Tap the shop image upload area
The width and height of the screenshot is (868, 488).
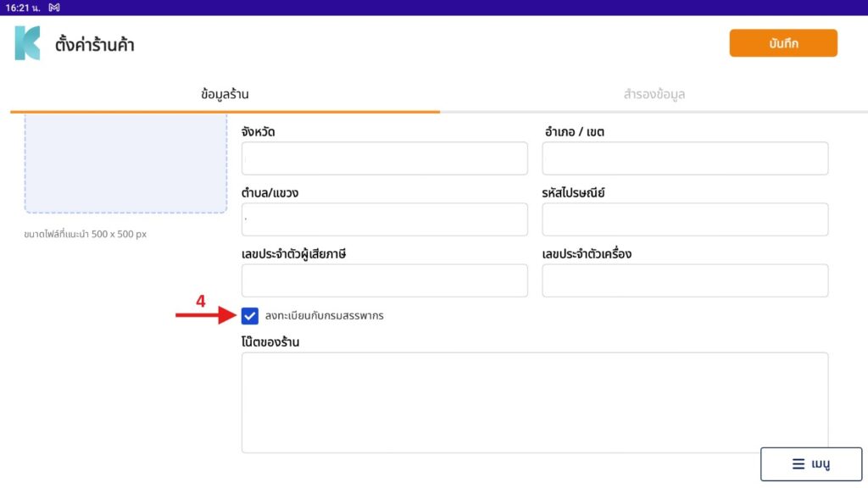125,163
